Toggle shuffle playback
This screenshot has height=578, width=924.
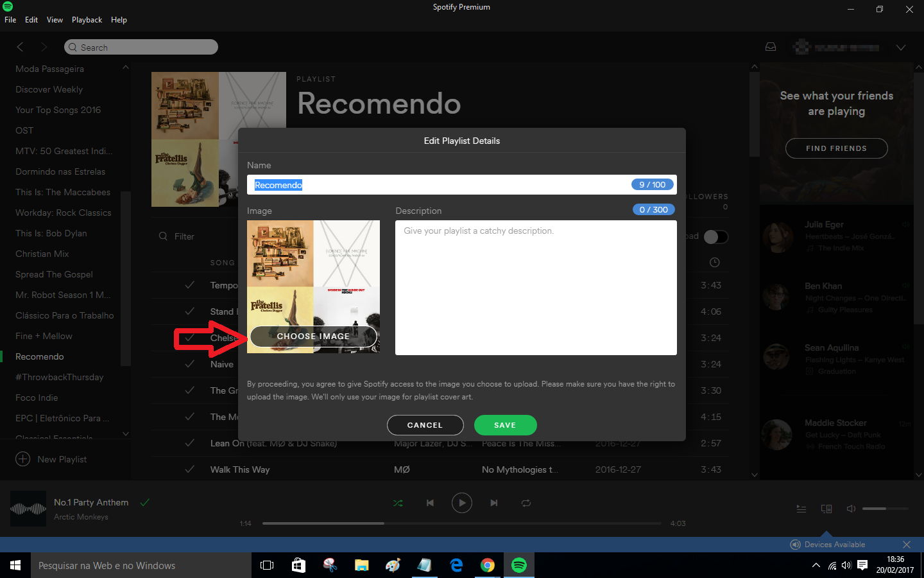398,503
